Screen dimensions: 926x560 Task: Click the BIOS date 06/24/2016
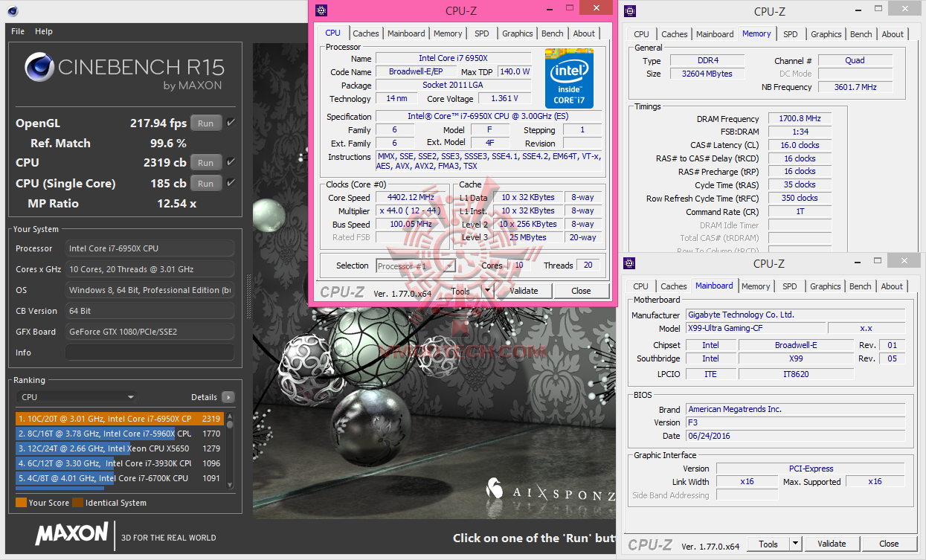796,436
